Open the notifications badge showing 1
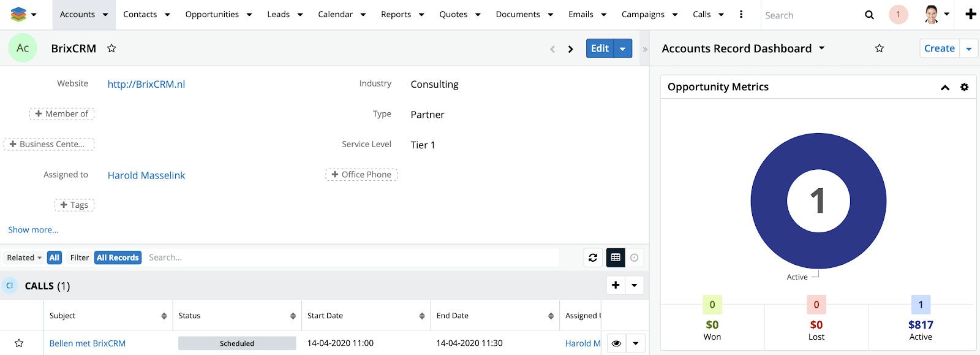Image resolution: width=980 pixels, height=355 pixels. point(898,15)
